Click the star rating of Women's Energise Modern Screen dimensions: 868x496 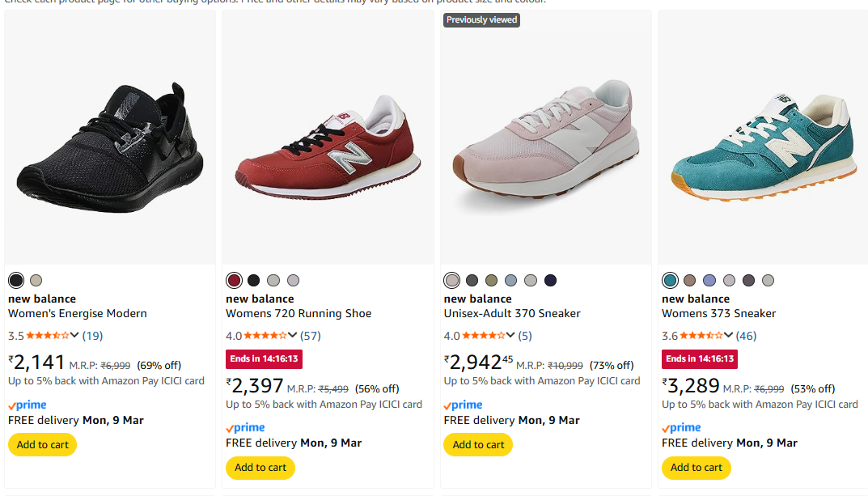tap(47, 336)
